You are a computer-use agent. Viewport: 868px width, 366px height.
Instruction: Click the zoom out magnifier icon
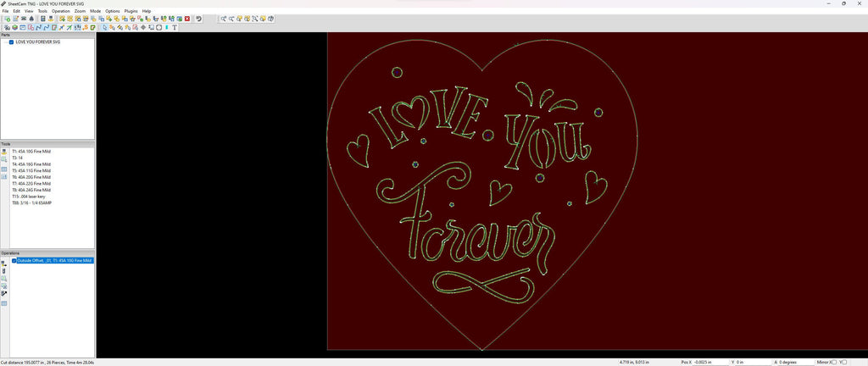[x=231, y=19]
